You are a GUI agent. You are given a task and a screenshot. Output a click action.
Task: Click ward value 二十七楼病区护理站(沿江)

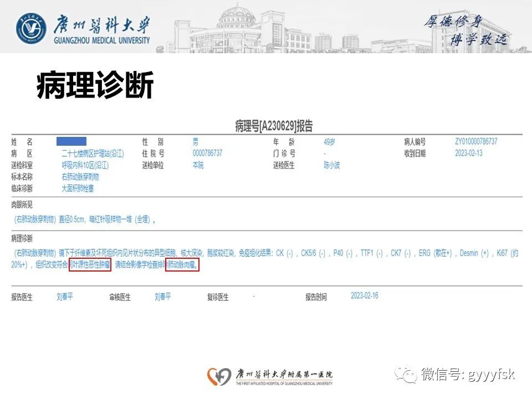point(93,154)
